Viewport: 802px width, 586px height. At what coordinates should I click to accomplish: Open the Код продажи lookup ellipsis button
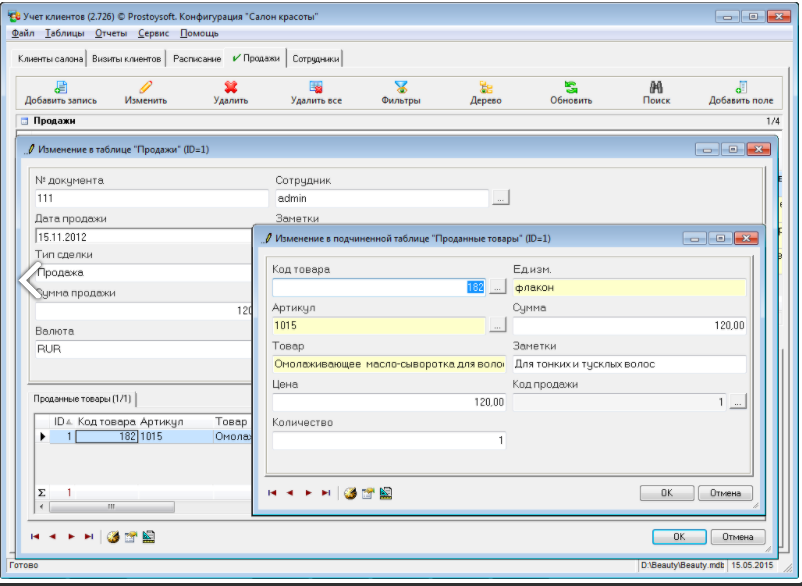[x=738, y=402]
